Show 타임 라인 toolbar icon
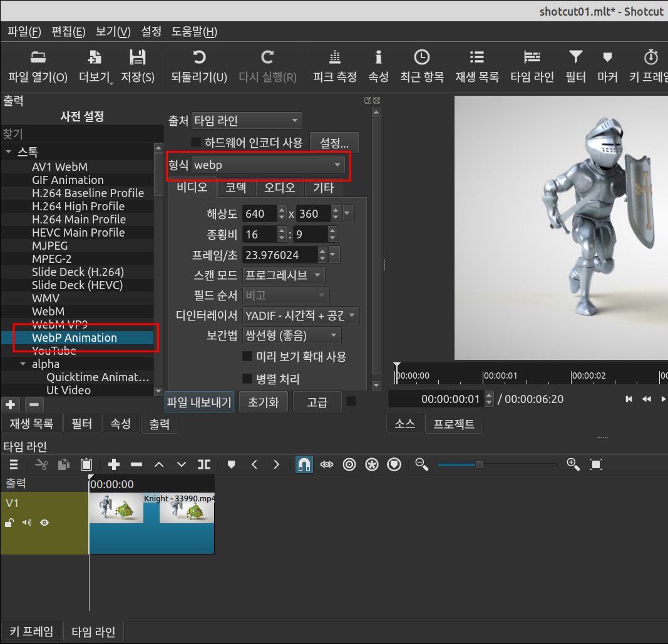Screen dimensions: 668x644 point(532,66)
